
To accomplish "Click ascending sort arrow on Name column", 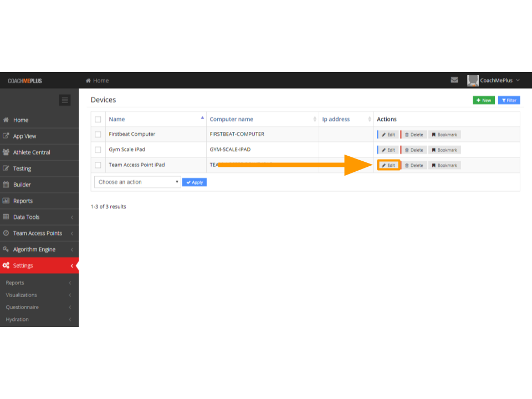I will (x=202, y=117).
